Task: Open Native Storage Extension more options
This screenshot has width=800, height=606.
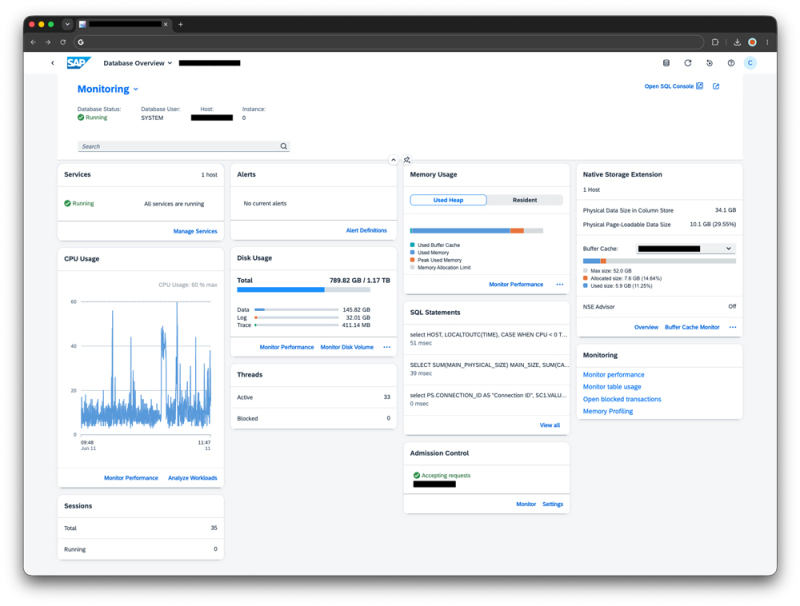Action: pos(733,327)
